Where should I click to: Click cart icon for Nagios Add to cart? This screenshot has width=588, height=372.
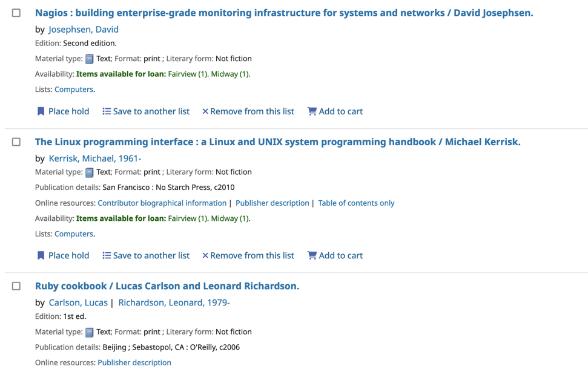tap(312, 111)
